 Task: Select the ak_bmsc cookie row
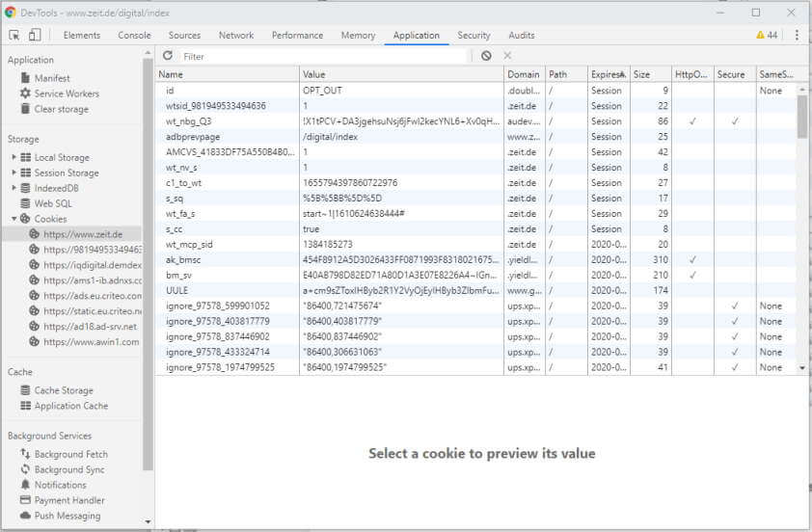(476, 260)
